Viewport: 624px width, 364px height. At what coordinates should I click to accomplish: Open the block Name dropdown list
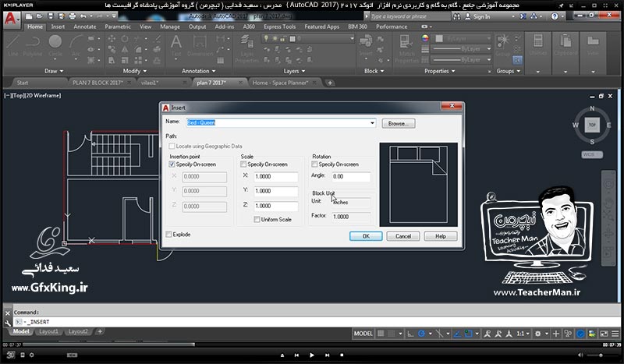click(x=372, y=123)
